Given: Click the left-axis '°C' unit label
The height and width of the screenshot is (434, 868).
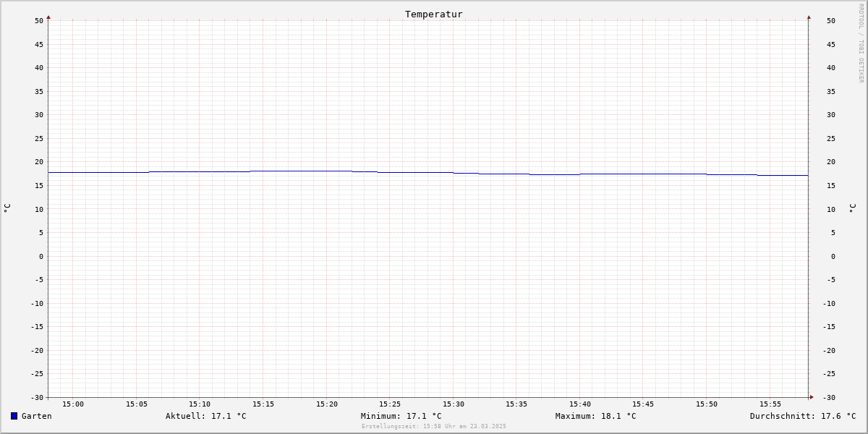Looking at the screenshot, I should tap(7, 208).
